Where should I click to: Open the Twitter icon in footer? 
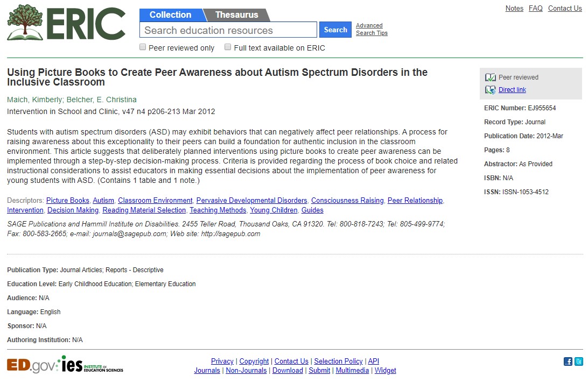[579, 361]
